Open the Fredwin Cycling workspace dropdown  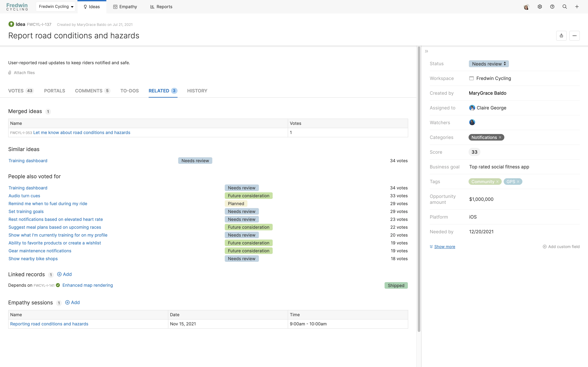pos(56,7)
